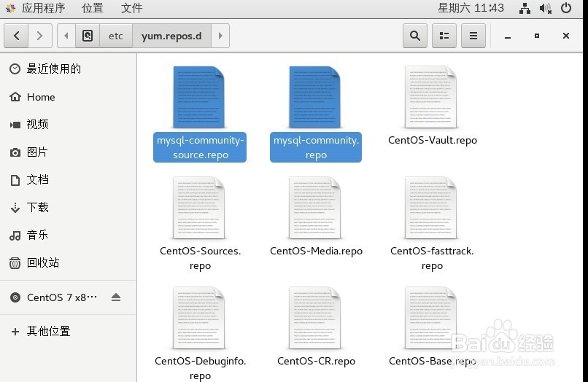Close the file manager window
This screenshot has width=588, height=382.
566,36
